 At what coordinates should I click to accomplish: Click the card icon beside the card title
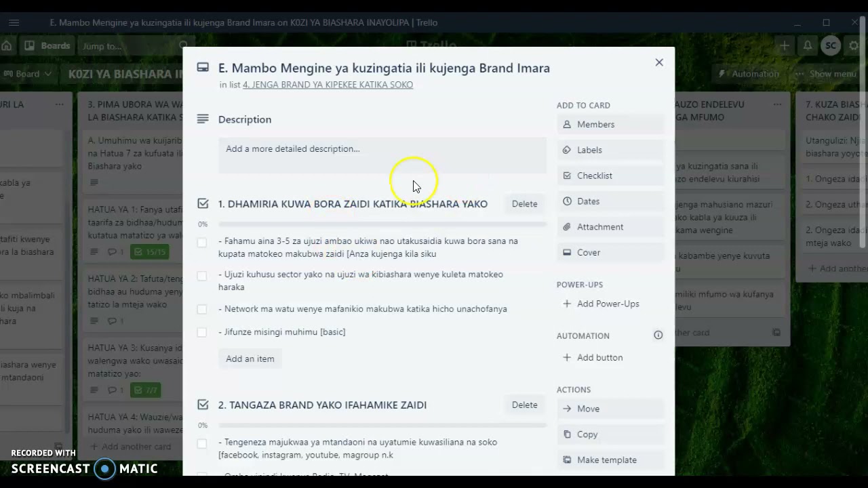point(203,68)
